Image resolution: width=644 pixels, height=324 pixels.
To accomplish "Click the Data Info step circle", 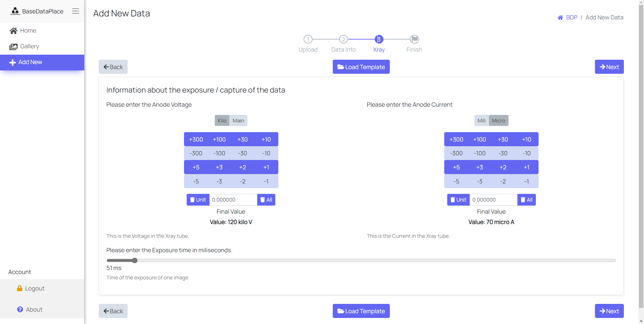I will pyautogui.click(x=343, y=39).
